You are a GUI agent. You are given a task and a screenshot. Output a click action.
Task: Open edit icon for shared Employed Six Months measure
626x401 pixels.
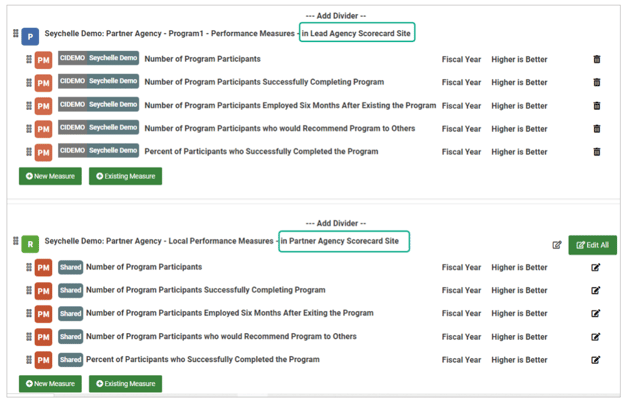pyautogui.click(x=596, y=314)
